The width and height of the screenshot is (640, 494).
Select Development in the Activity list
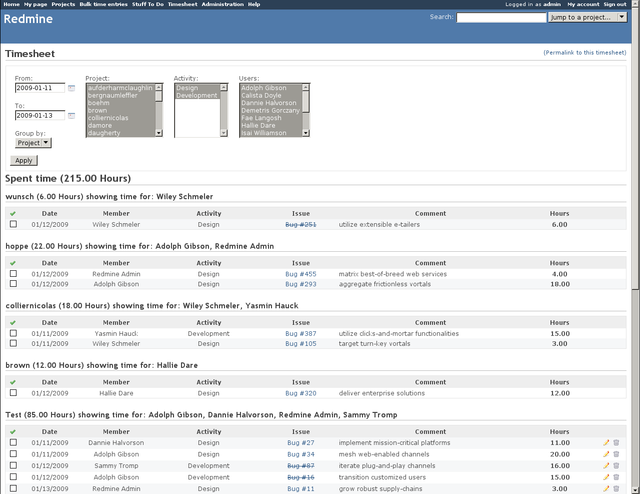197,96
